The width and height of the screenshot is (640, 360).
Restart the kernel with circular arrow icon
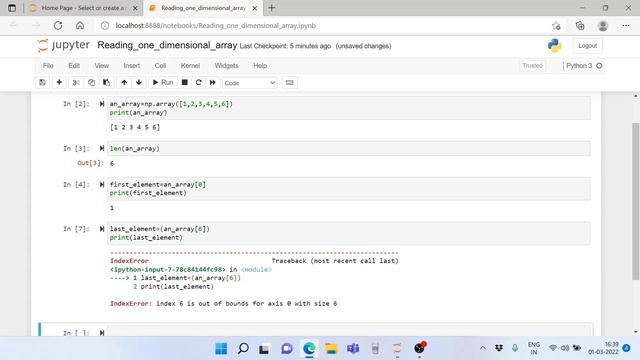click(198, 82)
